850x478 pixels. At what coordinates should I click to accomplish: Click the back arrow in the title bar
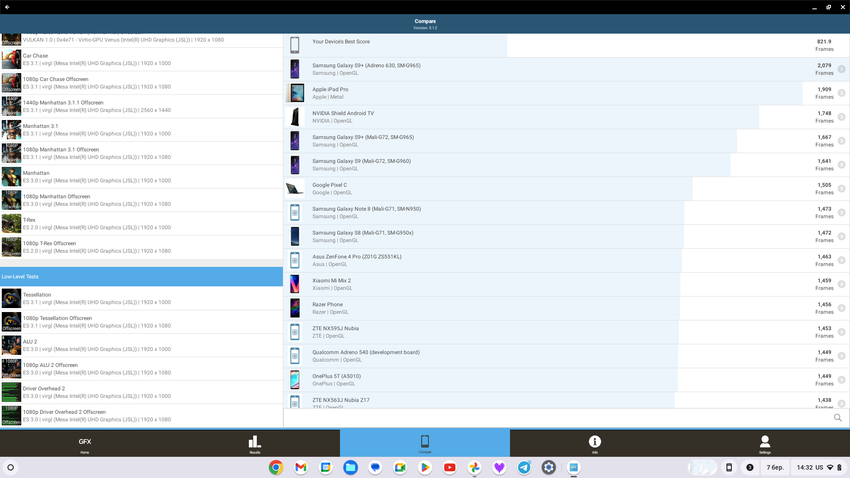(x=7, y=7)
